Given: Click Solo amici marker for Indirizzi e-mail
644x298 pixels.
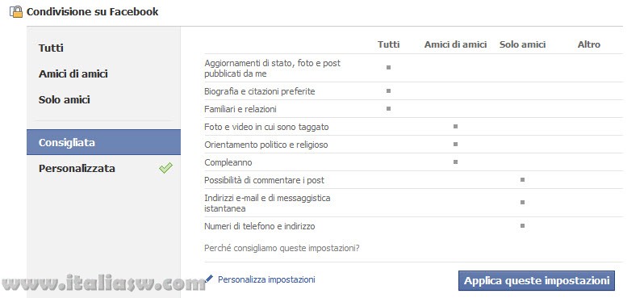Looking at the screenshot, I should [x=522, y=202].
